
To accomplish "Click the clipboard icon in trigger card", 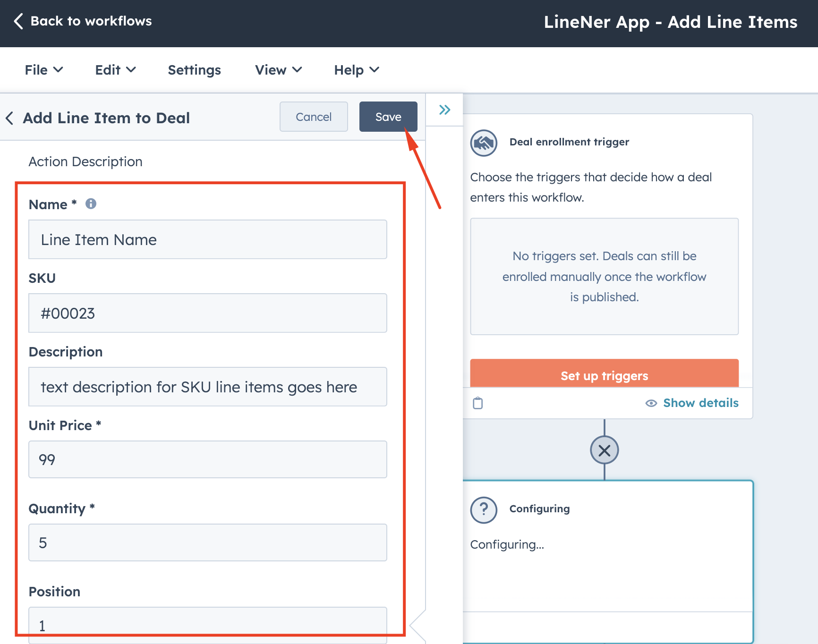I will pyautogui.click(x=478, y=403).
